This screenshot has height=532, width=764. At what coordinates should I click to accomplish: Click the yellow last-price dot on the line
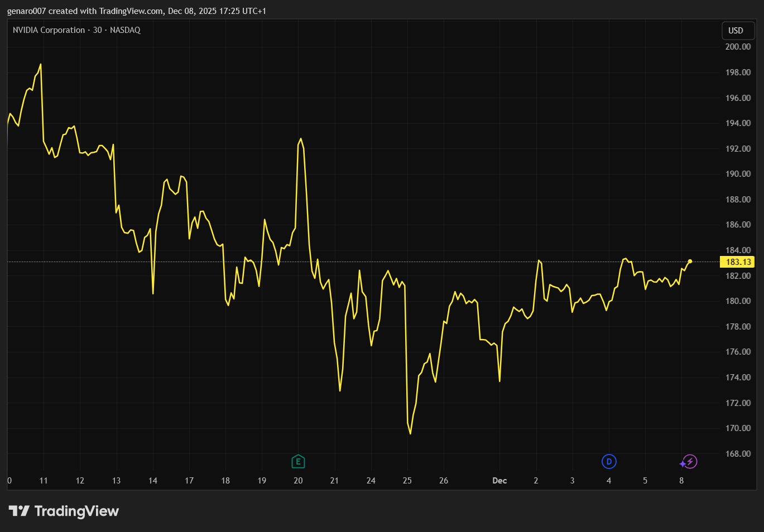click(x=690, y=261)
